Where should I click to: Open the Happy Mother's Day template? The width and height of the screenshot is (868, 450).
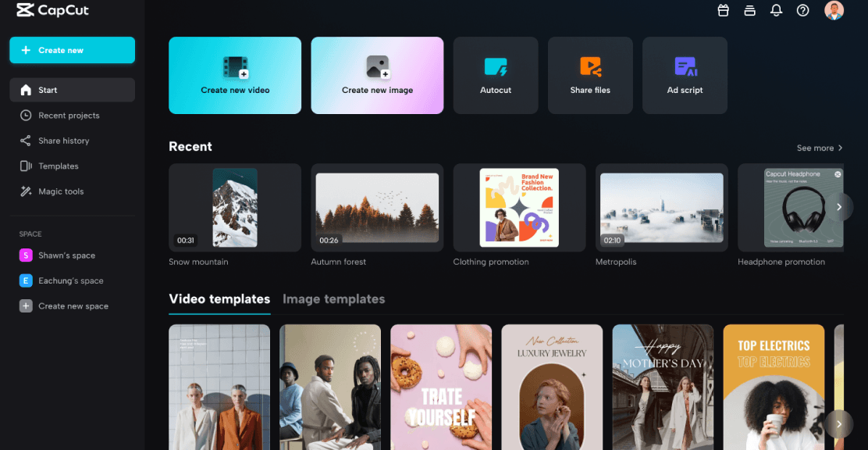tap(663, 387)
